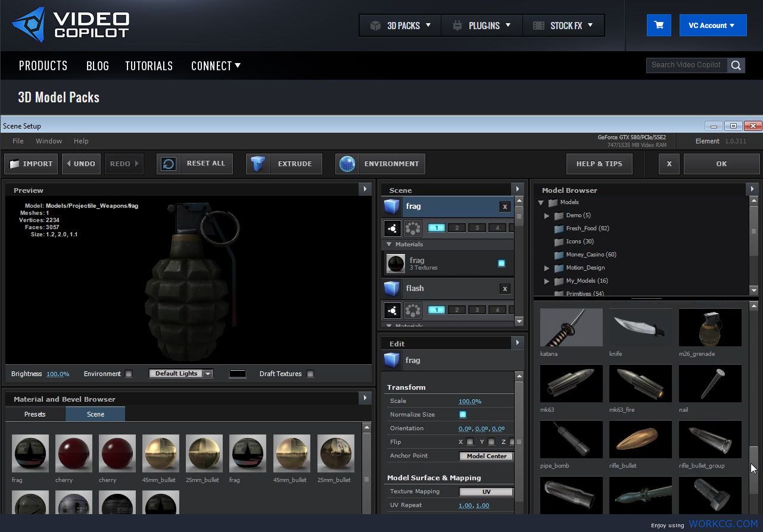Choose the mk63 model thumbnail
This screenshot has height=532, width=763.
[x=571, y=384]
